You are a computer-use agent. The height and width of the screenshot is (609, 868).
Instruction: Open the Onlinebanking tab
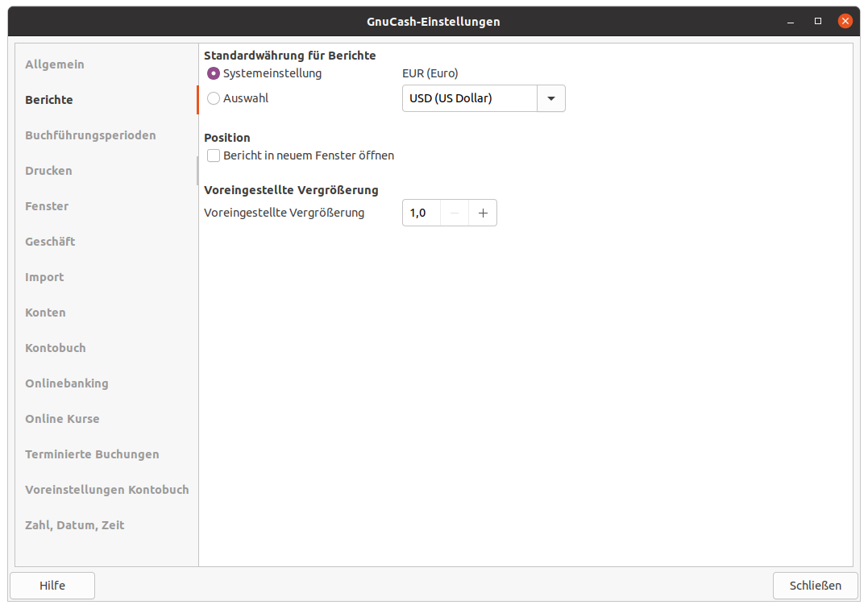(x=66, y=383)
